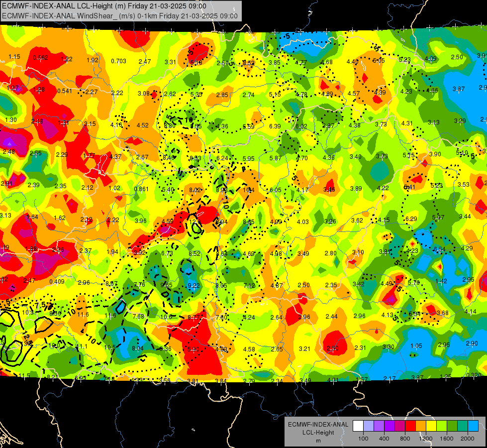Click the grid value 5.87
487x448 pixels.
276,158
